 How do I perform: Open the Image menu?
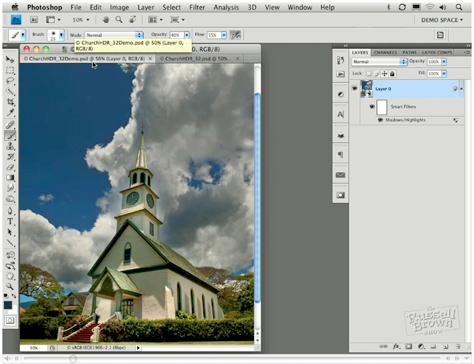pos(119,7)
